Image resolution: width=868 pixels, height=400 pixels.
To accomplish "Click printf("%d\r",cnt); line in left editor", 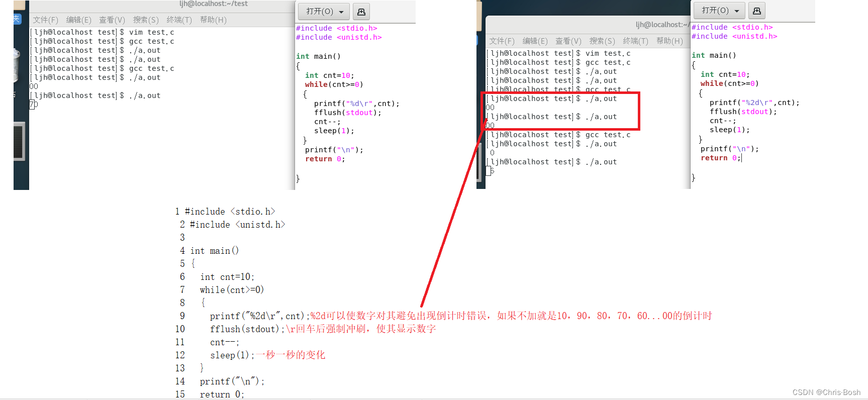I will click(357, 104).
